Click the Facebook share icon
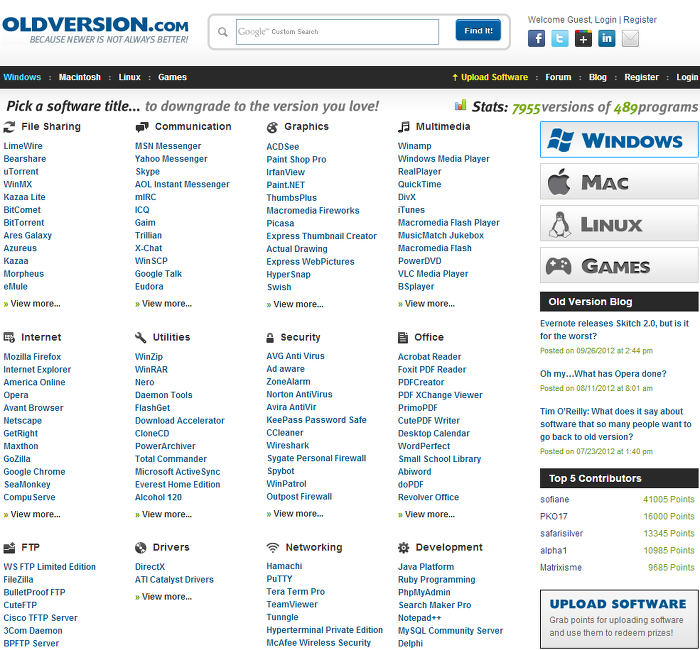This screenshot has width=700, height=650. (x=536, y=38)
